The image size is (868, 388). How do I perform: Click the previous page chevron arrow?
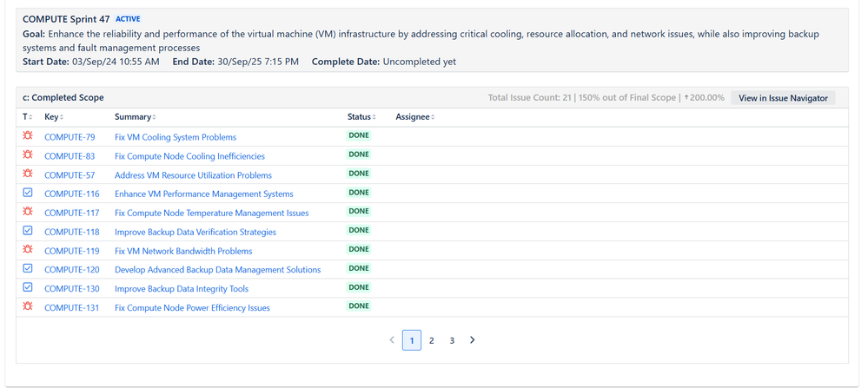392,340
